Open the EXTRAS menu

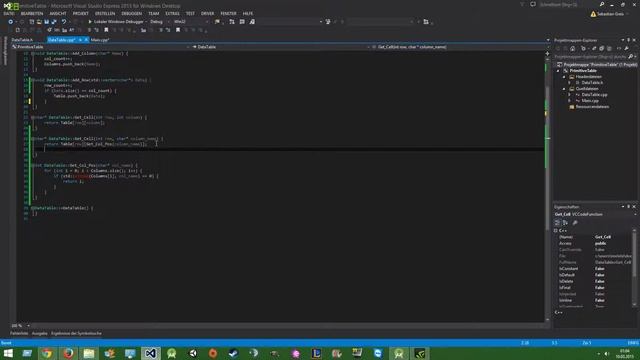pos(172,13)
